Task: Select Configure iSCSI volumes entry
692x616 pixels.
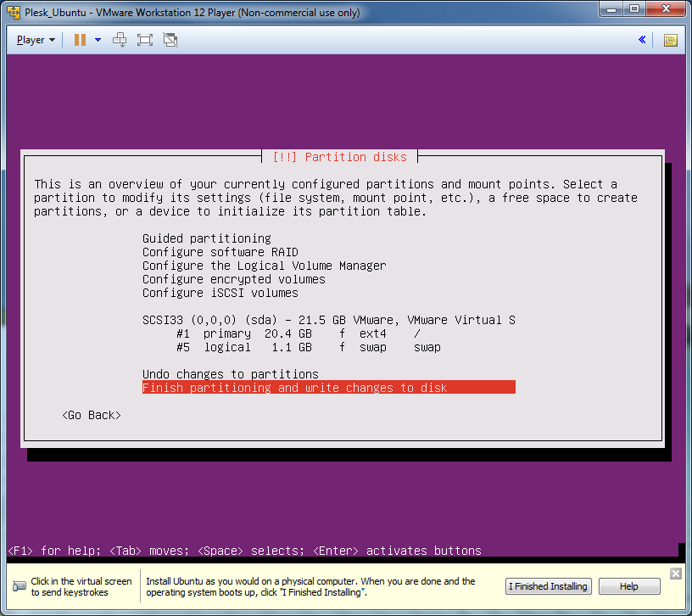Action: coord(220,293)
